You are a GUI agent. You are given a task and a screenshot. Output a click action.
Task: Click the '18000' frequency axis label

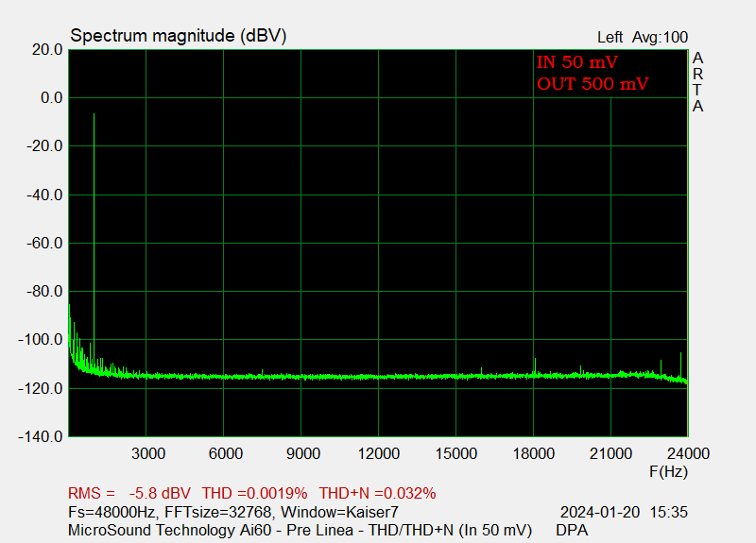pos(534,453)
